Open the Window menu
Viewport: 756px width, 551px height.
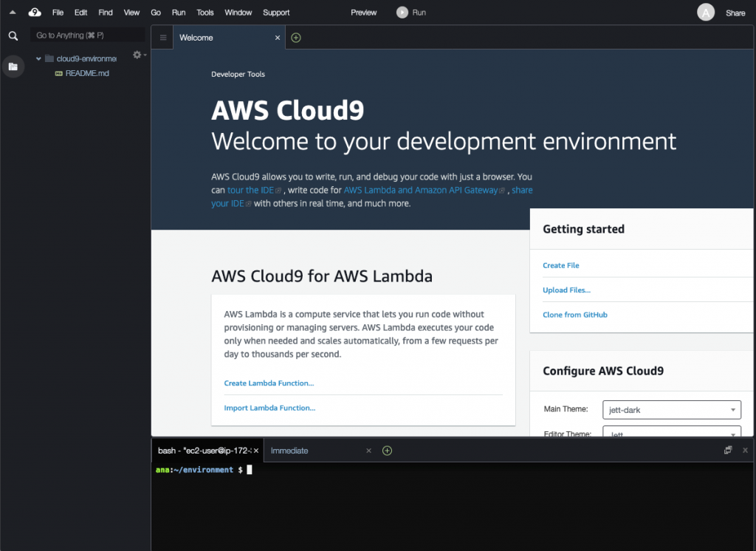(238, 13)
